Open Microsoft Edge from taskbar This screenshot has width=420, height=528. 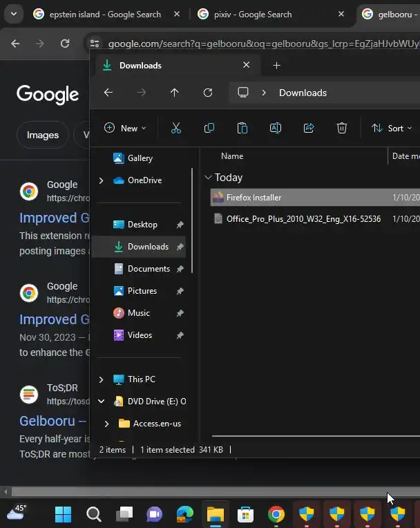[x=184, y=514]
